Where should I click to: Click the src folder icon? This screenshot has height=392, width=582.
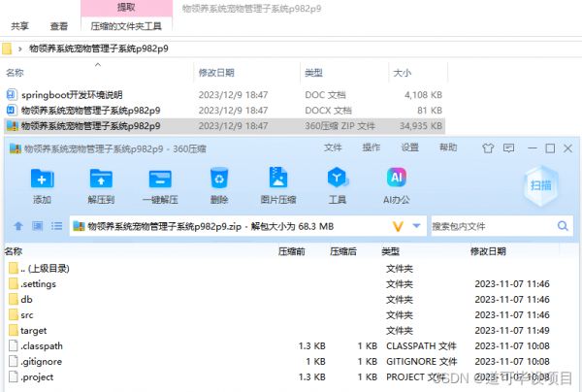14,314
